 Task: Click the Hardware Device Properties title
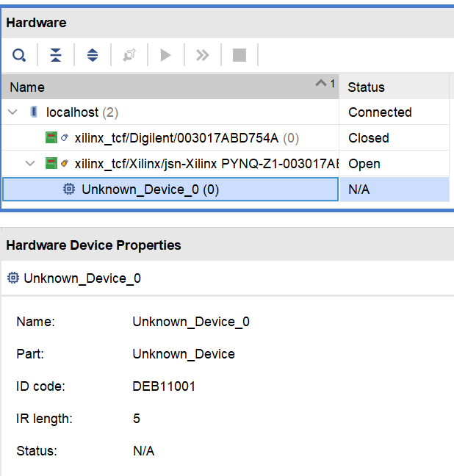93,245
